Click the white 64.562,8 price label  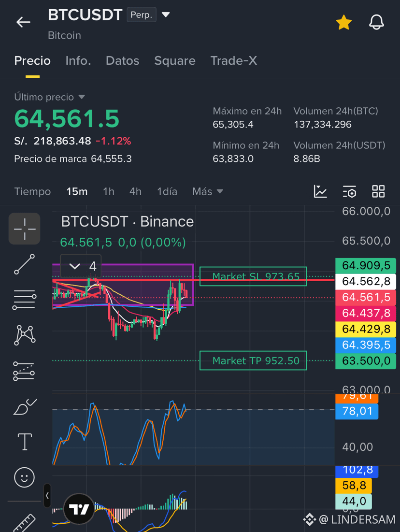tap(365, 281)
